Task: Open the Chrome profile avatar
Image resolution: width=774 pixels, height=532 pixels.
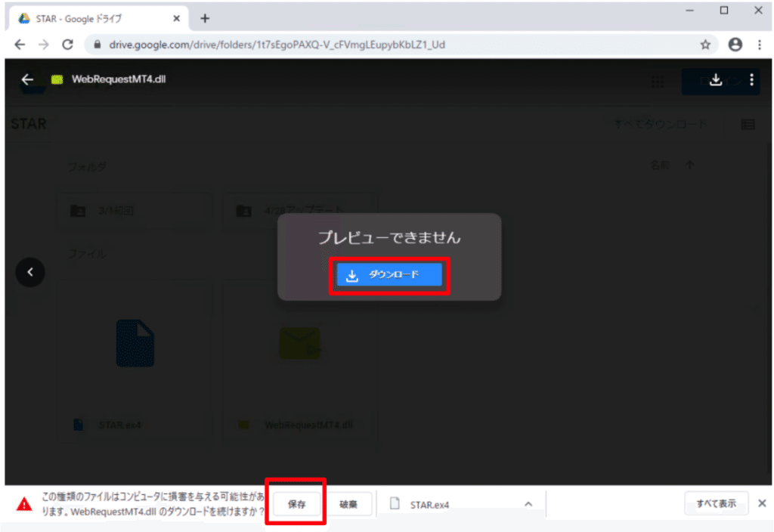Action: (x=735, y=45)
